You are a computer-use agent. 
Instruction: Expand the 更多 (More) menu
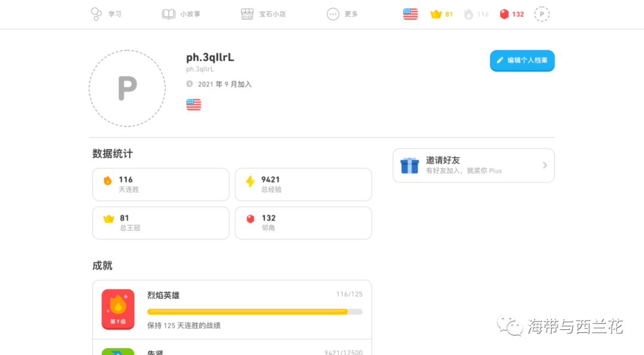coord(342,14)
